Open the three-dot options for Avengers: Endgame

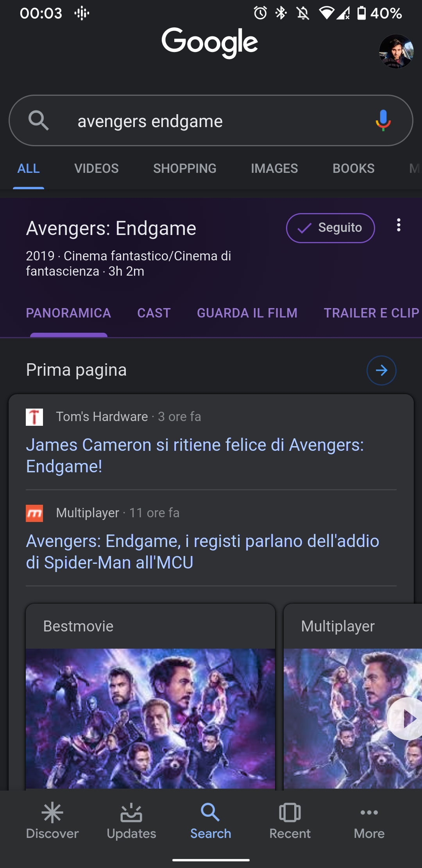point(399,225)
